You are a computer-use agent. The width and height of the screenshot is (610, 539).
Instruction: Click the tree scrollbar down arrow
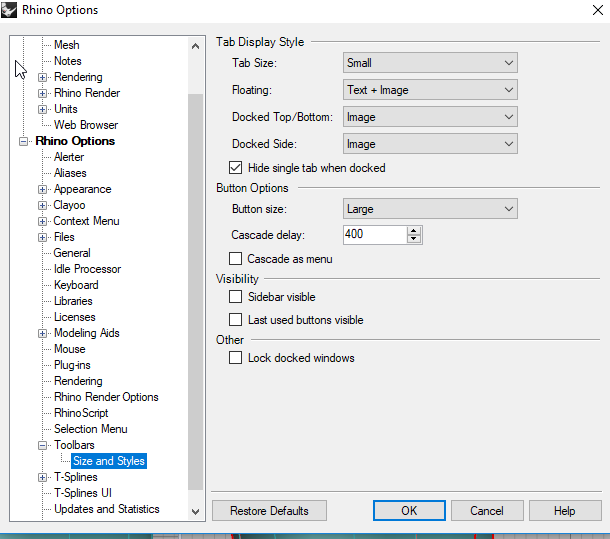[195, 510]
